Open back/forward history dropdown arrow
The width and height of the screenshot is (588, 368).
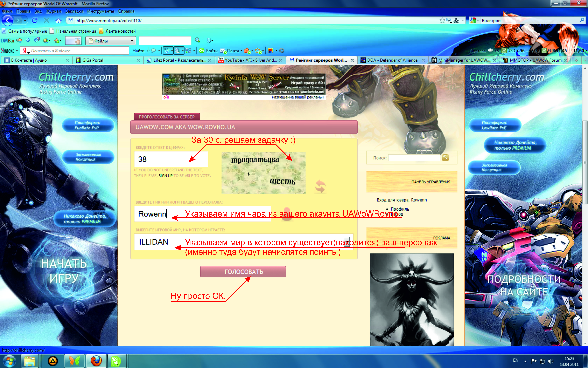coord(25,20)
